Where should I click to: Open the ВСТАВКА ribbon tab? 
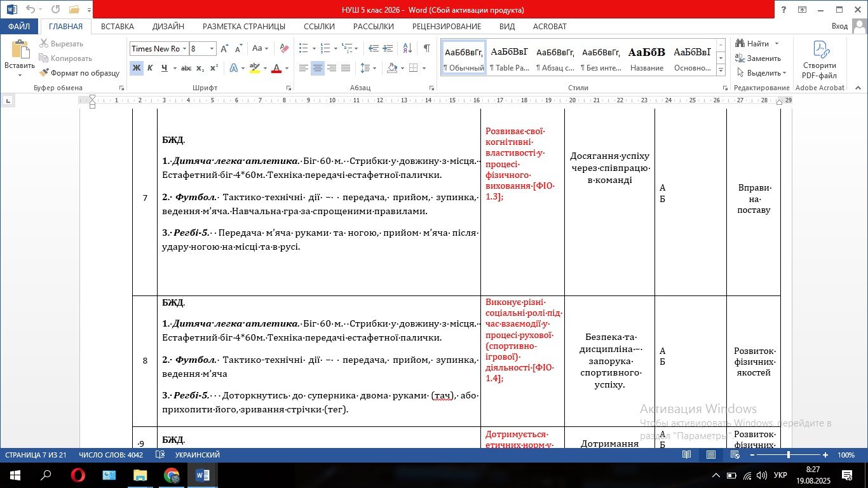(118, 26)
